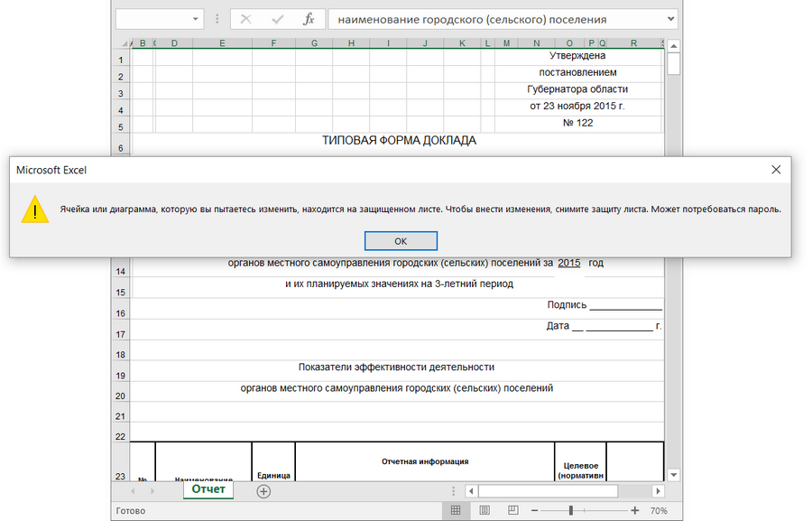This screenshot has height=521, width=812.
Task: Select the Отчет sheet tab
Action: [208, 489]
